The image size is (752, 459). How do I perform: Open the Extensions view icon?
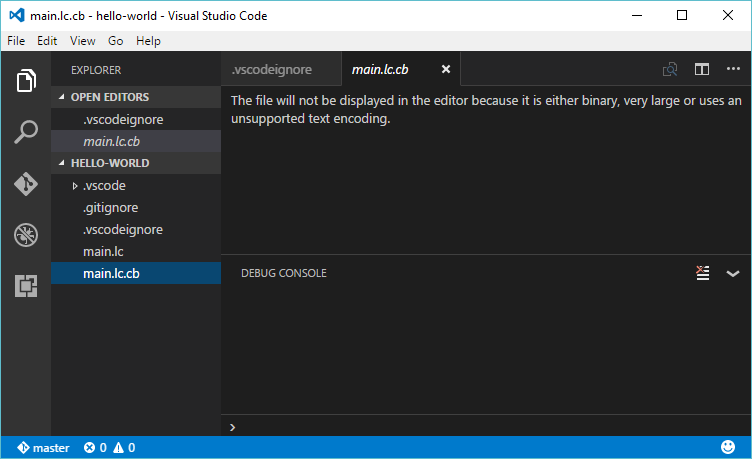click(26, 286)
